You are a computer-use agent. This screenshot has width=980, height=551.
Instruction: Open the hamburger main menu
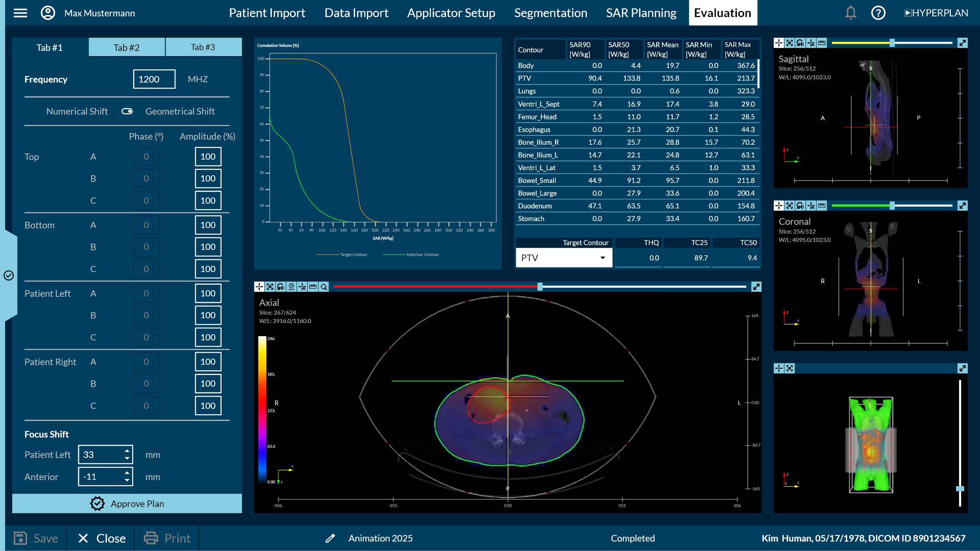pyautogui.click(x=20, y=13)
